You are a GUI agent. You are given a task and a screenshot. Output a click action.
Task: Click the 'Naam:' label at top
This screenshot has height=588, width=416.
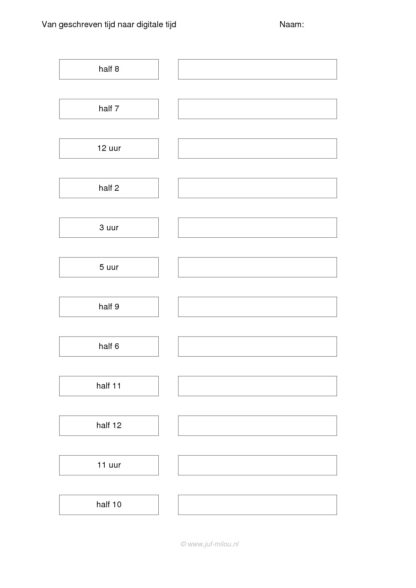(x=291, y=24)
